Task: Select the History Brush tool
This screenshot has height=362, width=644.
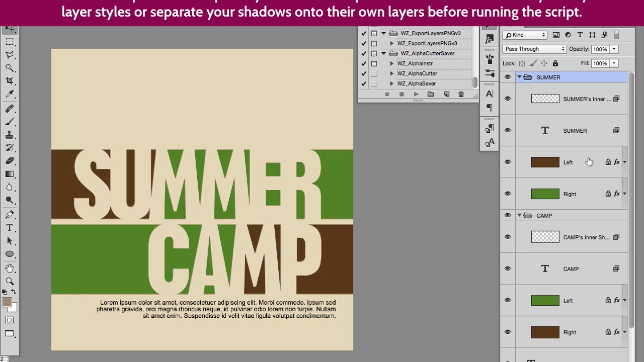Action: pyautogui.click(x=10, y=148)
